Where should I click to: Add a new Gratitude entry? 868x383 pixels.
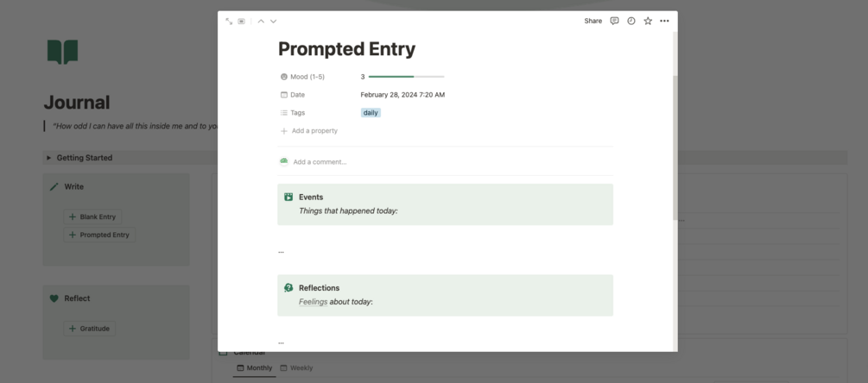point(90,329)
